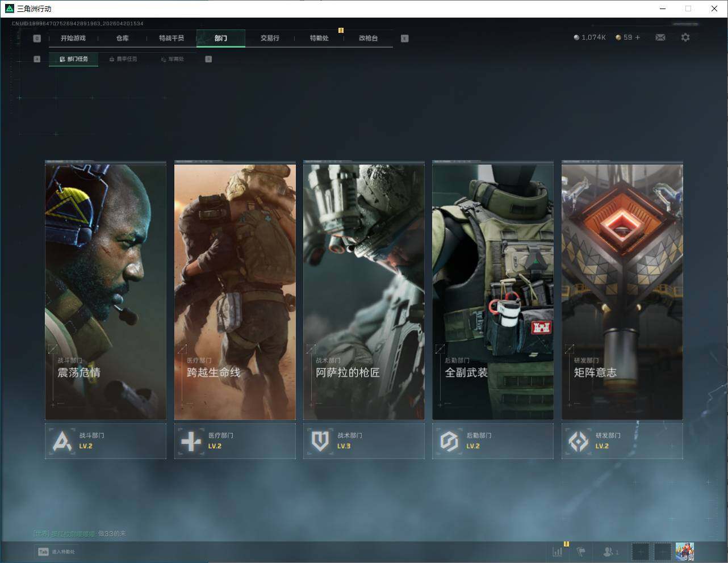Click the 后勤部门 LV.2 level button
Screen dimensions: 728x563
493,441
